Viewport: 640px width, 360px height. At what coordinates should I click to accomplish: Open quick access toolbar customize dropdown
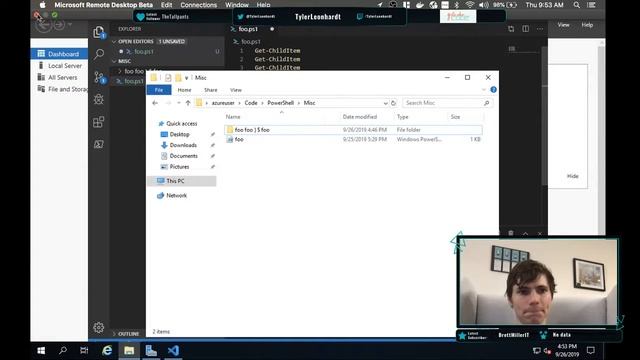tap(187, 78)
